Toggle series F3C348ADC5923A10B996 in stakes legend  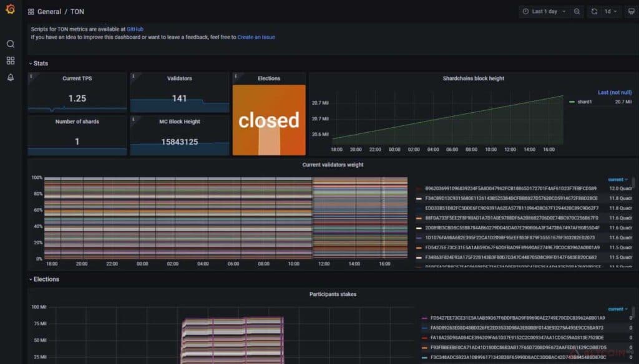[519, 357]
